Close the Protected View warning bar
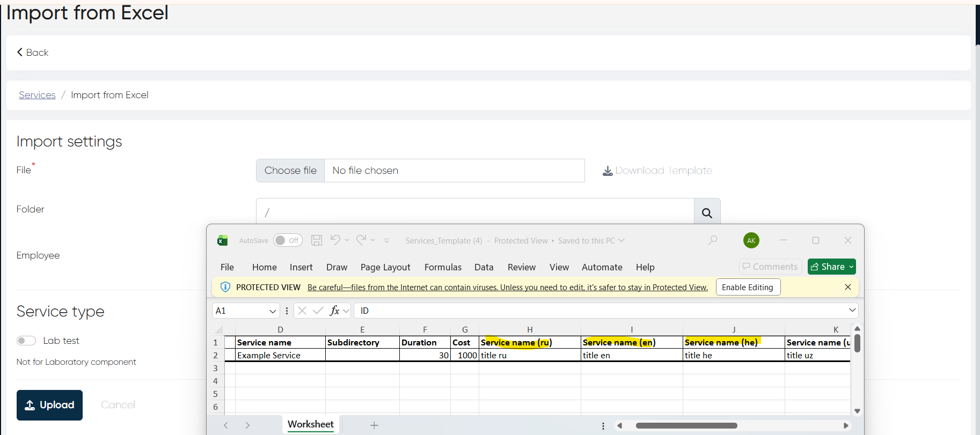The height and width of the screenshot is (435, 980). pyautogui.click(x=848, y=287)
